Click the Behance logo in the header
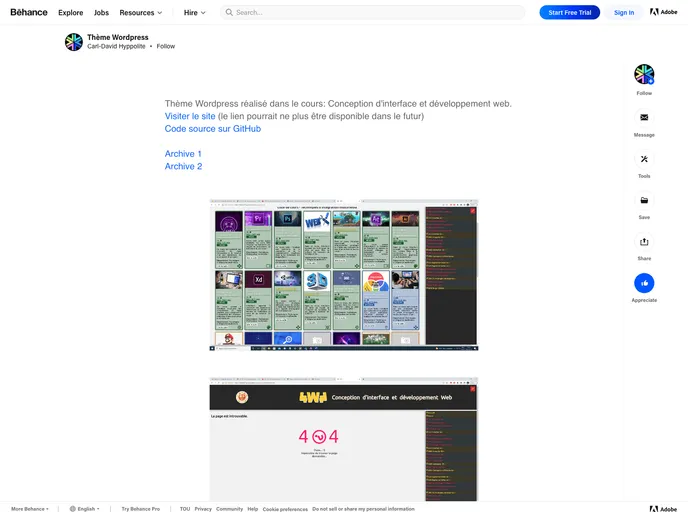The image size is (688, 512). tap(29, 13)
